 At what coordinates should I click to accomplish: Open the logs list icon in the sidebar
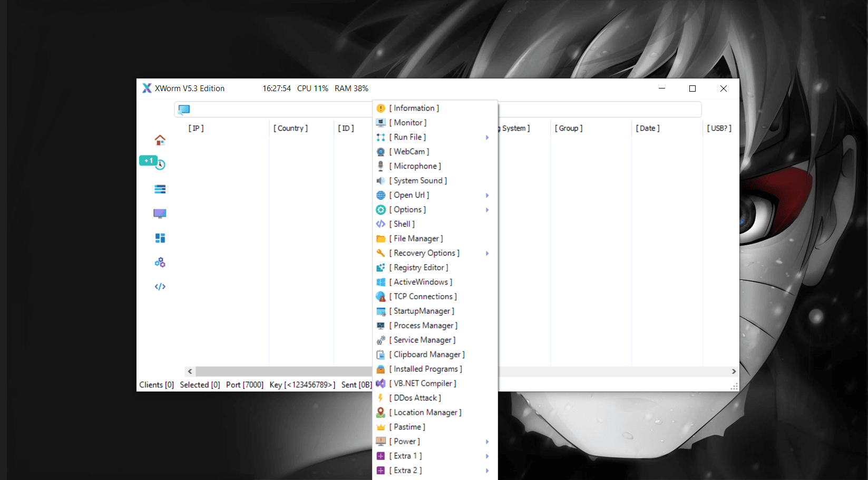point(160,189)
